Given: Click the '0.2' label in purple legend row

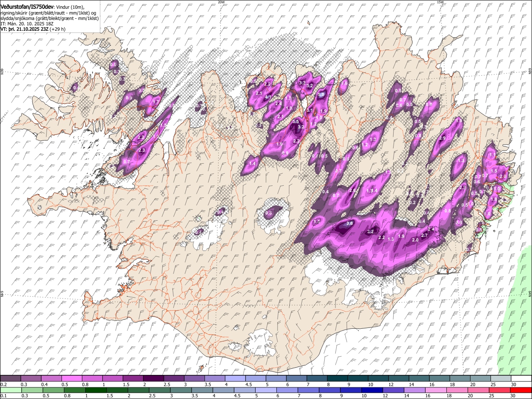Looking at the screenshot, I should (x=4, y=384).
